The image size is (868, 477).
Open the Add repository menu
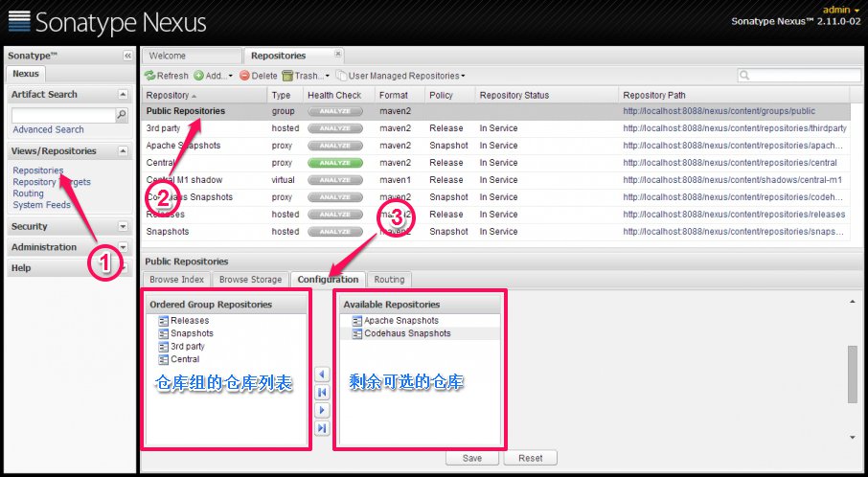(213, 76)
